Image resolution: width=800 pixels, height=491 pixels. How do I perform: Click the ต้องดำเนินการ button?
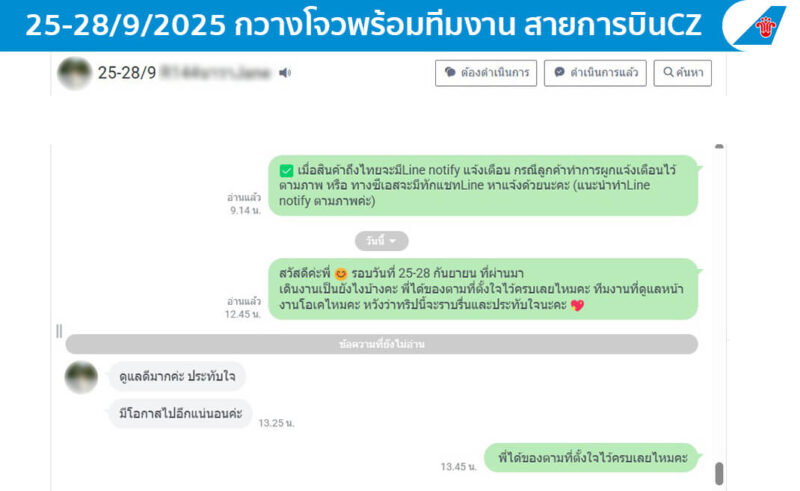pyautogui.click(x=486, y=73)
